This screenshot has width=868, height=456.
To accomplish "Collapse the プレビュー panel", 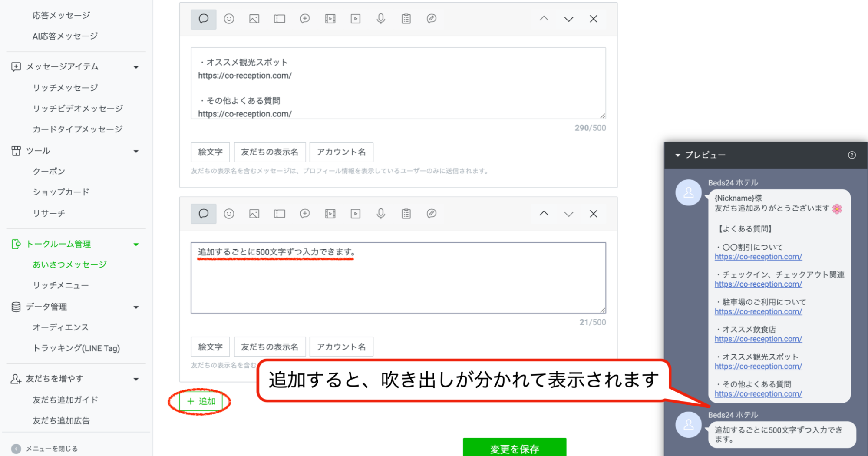I will pos(678,155).
